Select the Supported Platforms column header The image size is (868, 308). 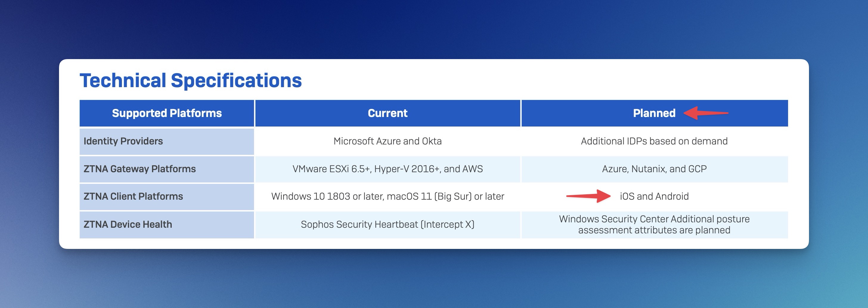(x=167, y=113)
